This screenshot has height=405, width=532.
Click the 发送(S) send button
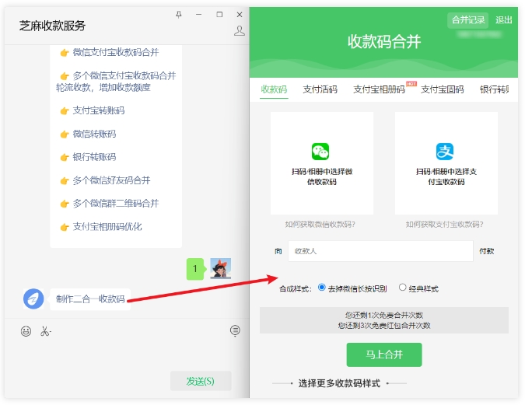pyautogui.click(x=201, y=381)
